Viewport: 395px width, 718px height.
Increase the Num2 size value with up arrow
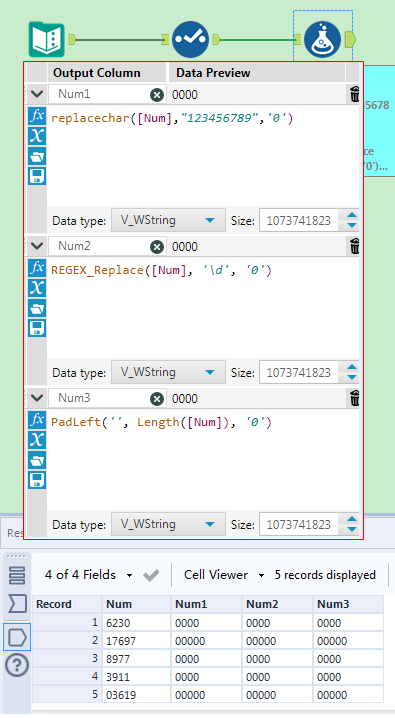click(352, 367)
